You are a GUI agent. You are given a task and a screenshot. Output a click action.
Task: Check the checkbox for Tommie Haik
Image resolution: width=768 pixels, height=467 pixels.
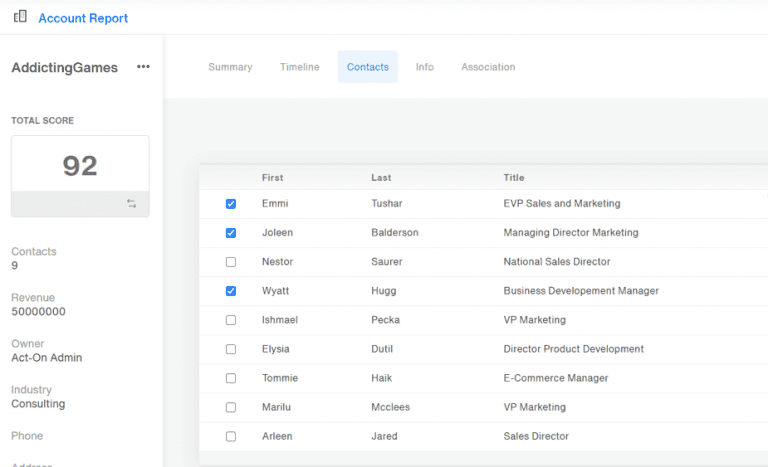coord(231,378)
